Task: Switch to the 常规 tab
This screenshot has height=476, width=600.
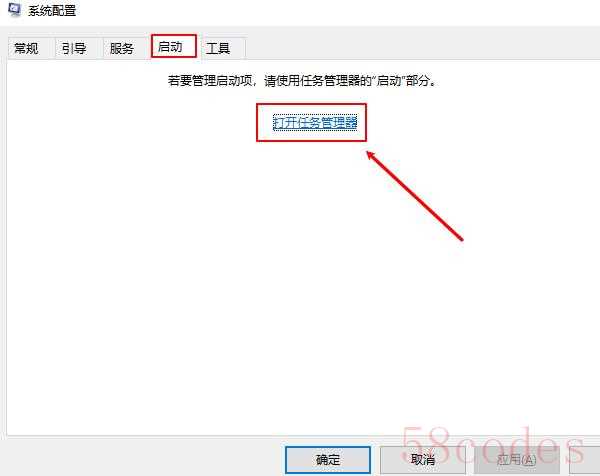Action: (x=28, y=49)
